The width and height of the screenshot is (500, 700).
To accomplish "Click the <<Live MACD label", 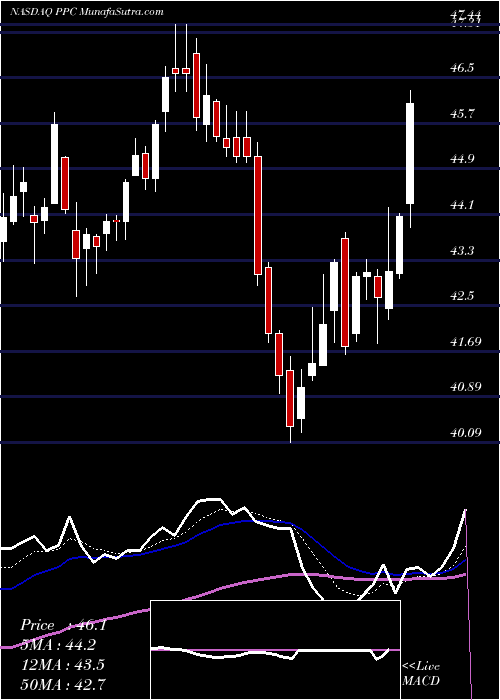I will tap(421, 674).
